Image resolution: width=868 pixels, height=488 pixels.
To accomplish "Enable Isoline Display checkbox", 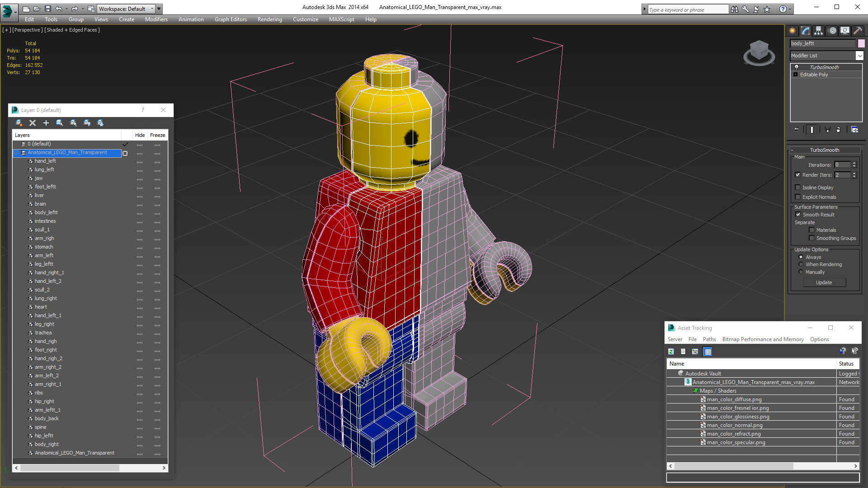I will [x=797, y=188].
